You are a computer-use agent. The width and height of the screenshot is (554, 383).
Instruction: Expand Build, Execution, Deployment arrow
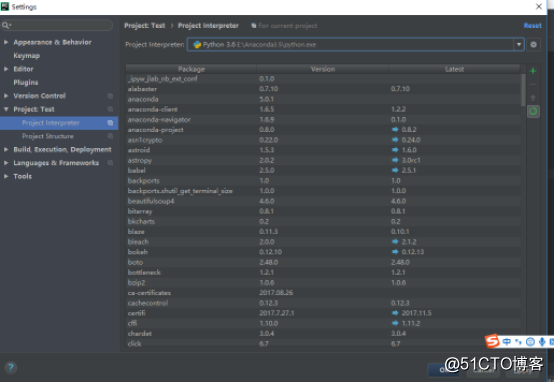(x=6, y=149)
